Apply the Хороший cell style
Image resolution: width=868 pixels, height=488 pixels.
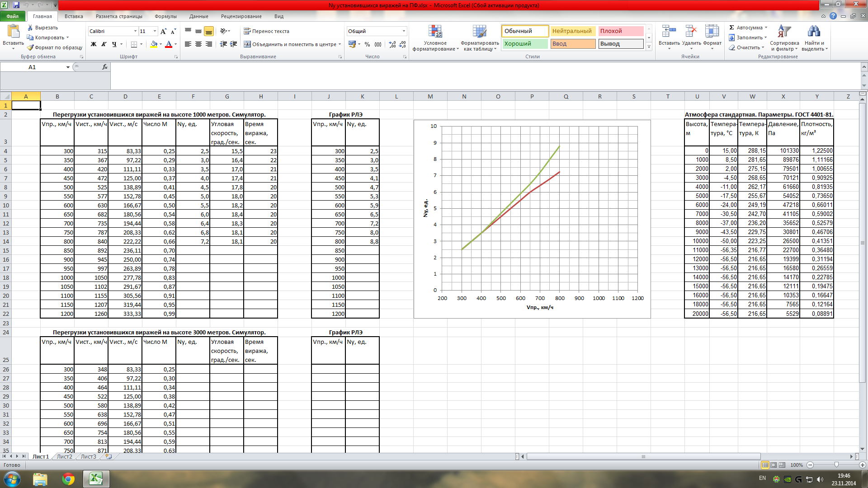(525, 44)
